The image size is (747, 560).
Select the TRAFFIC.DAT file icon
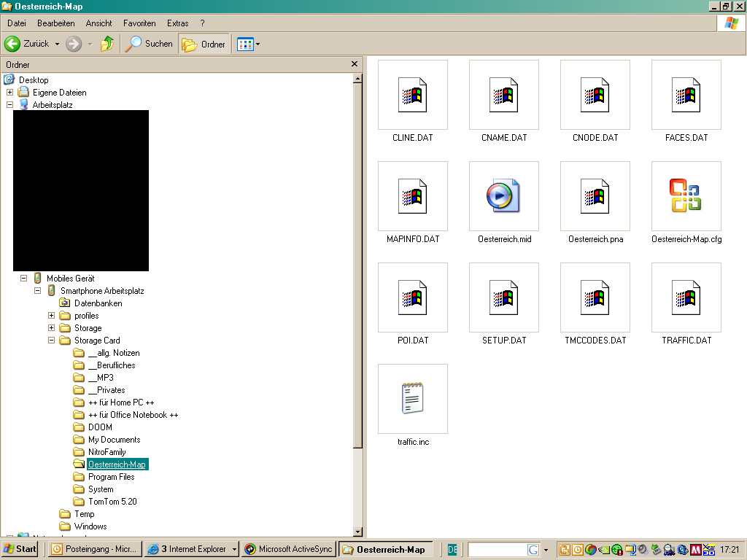click(x=686, y=297)
